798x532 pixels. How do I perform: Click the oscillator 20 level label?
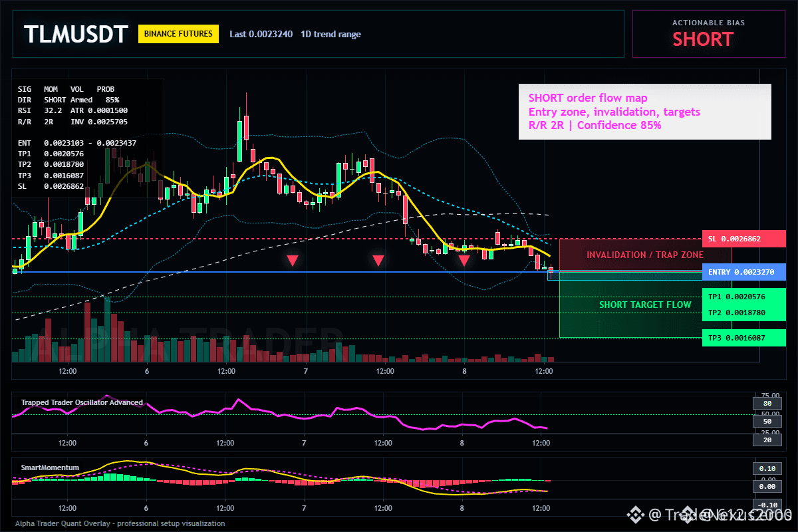[x=767, y=440]
